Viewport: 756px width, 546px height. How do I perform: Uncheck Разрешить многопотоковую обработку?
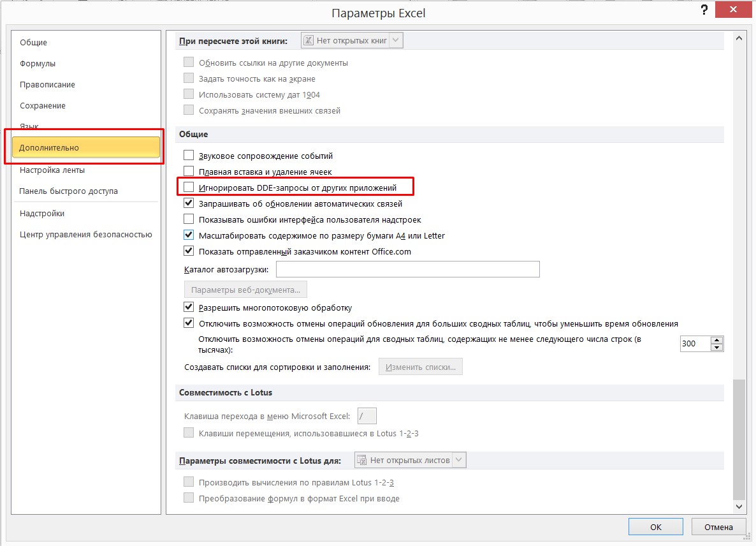coord(189,307)
